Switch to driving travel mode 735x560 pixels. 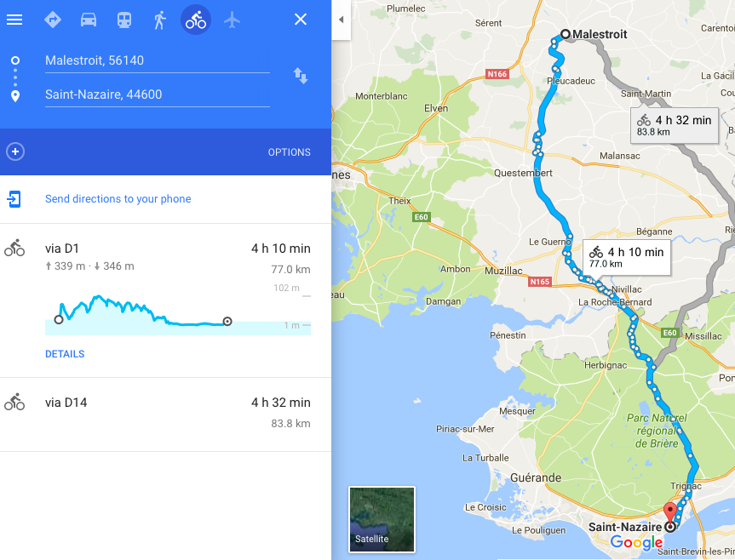(89, 20)
